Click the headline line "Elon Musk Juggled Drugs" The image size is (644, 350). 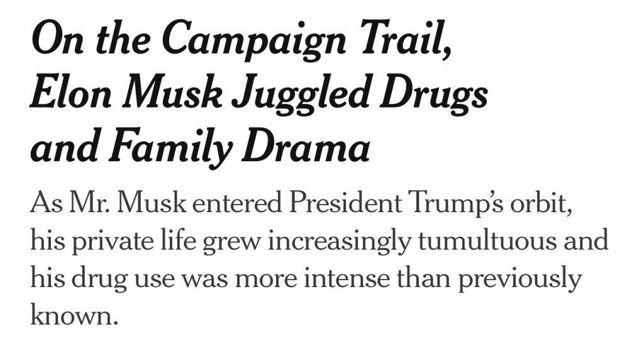pos(259,96)
